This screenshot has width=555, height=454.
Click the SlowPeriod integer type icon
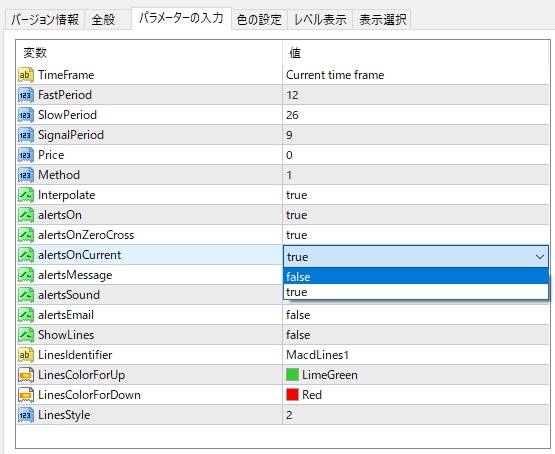pyautogui.click(x=26, y=115)
